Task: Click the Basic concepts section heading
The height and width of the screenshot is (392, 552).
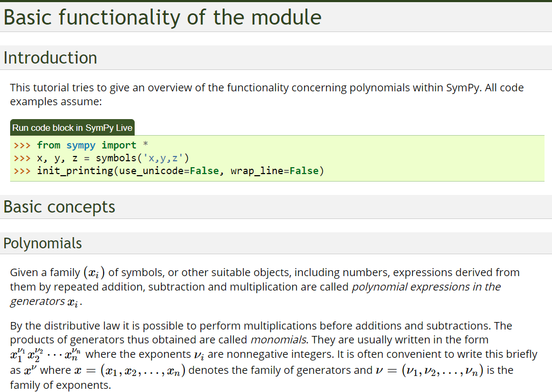Action: click(59, 207)
